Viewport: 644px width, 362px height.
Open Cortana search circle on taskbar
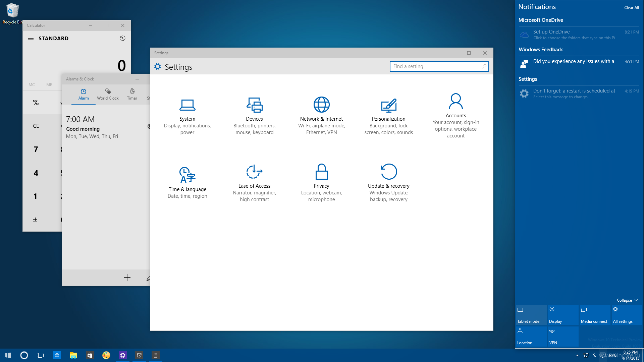point(24,355)
